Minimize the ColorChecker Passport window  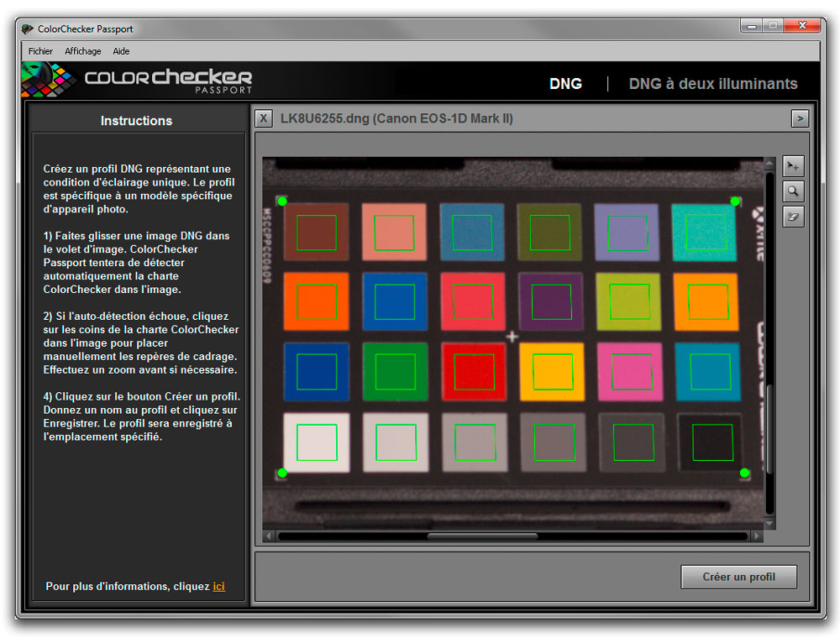pos(752,26)
